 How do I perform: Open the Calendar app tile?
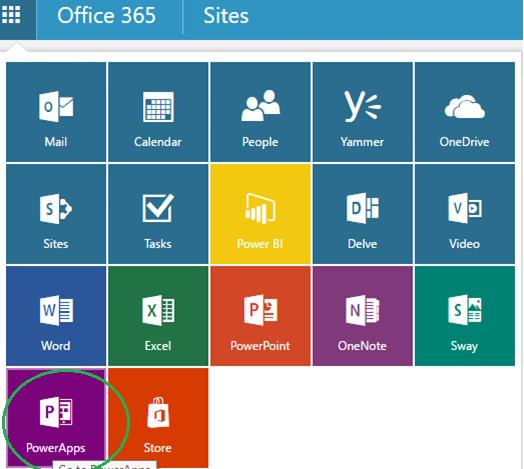(158, 112)
